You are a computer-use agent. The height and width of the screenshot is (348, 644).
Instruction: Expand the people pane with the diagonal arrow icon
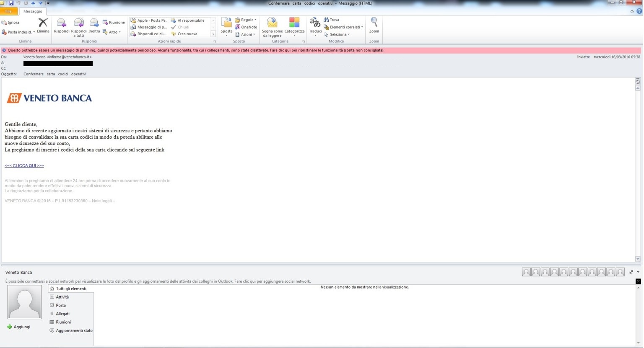tap(631, 272)
